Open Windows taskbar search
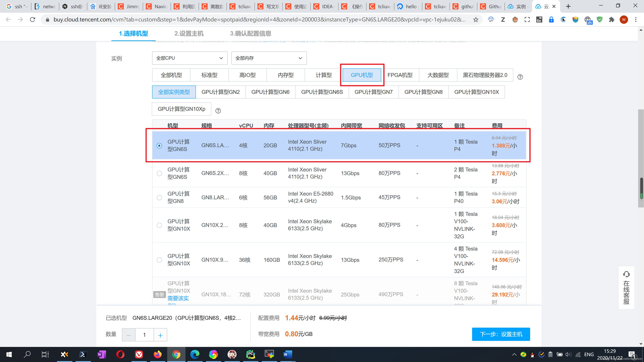 [x=27, y=354]
